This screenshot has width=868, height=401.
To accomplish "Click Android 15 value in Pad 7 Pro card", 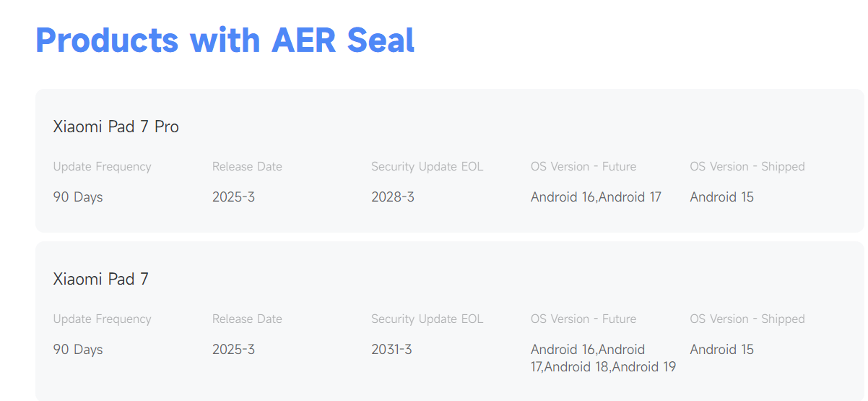I will [x=721, y=197].
